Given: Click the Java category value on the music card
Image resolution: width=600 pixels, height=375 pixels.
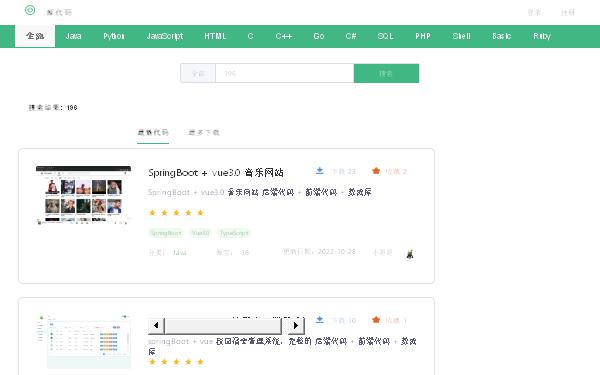Looking at the screenshot, I should [x=180, y=253].
